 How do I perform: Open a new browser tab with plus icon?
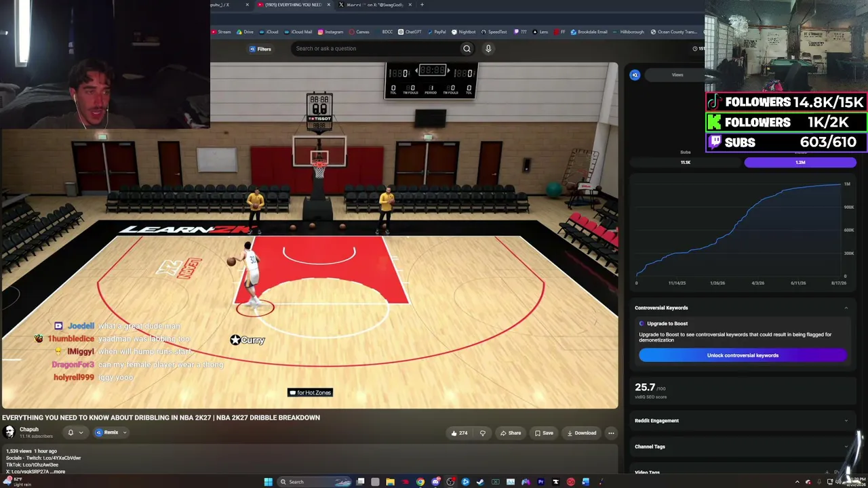tap(422, 5)
